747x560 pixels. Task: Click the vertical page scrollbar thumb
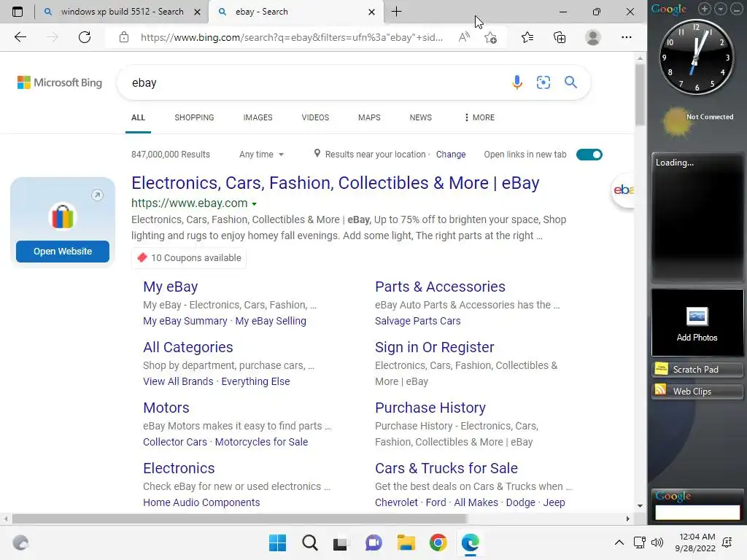pos(640,94)
